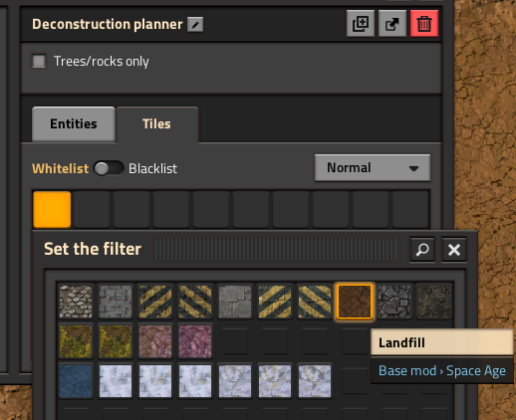The image size is (516, 420).
Task: Click the second empty filter slot
Action: tap(131, 210)
